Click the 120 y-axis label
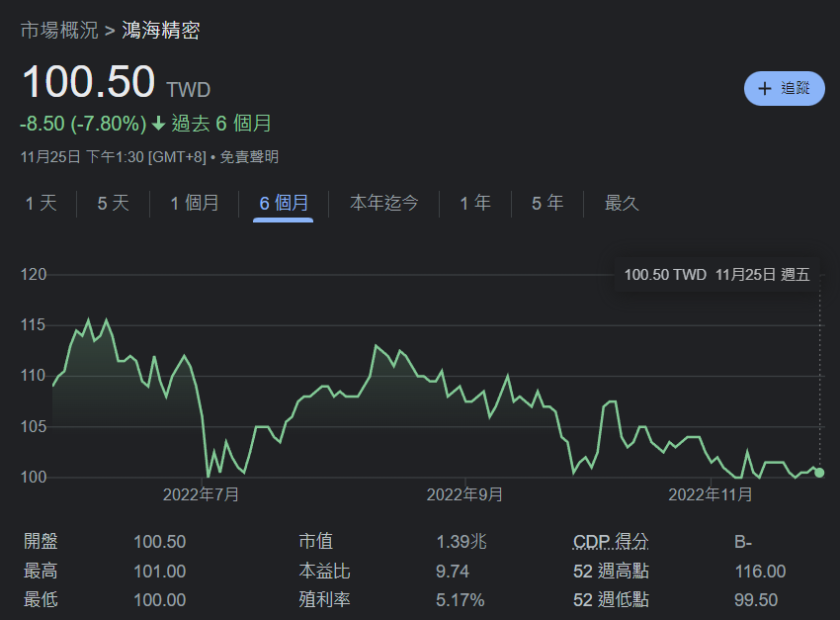The image size is (840, 620). (34, 275)
